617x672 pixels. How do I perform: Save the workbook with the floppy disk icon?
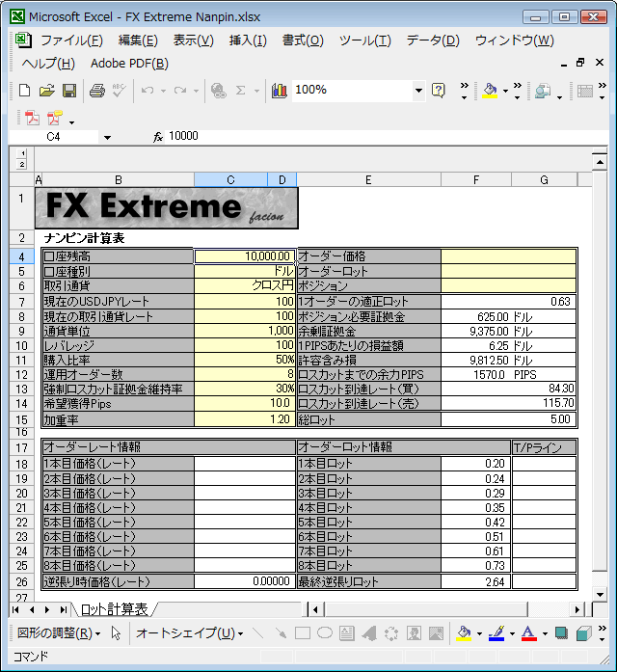point(69,91)
